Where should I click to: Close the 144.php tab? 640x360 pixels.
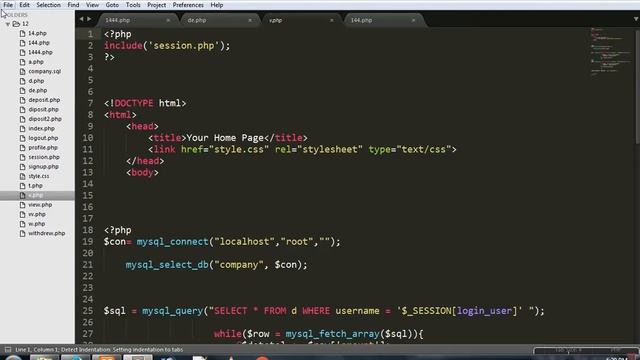tap(413, 20)
